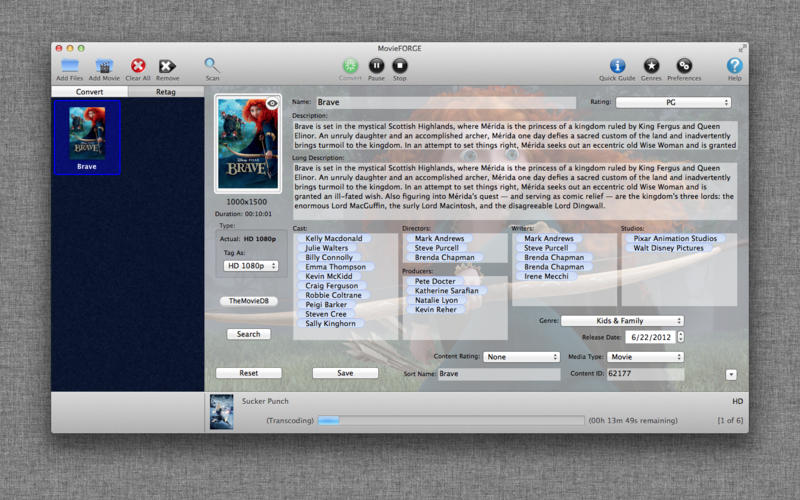The width and height of the screenshot is (800, 500).
Task: Select producer Pete Docter
Action: [435, 281]
